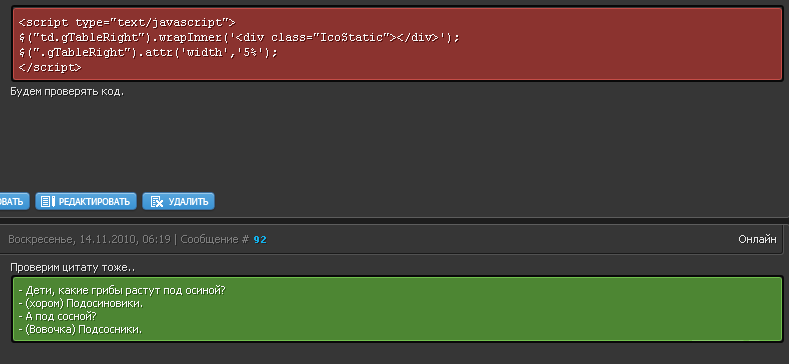Click the text Проверим цитату тоже..
Image resolution: width=789 pixels, height=364 pixels.
(72, 267)
